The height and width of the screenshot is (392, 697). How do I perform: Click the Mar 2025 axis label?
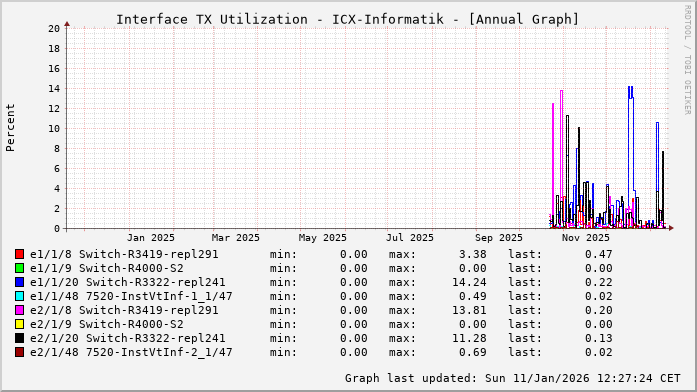tap(236, 238)
